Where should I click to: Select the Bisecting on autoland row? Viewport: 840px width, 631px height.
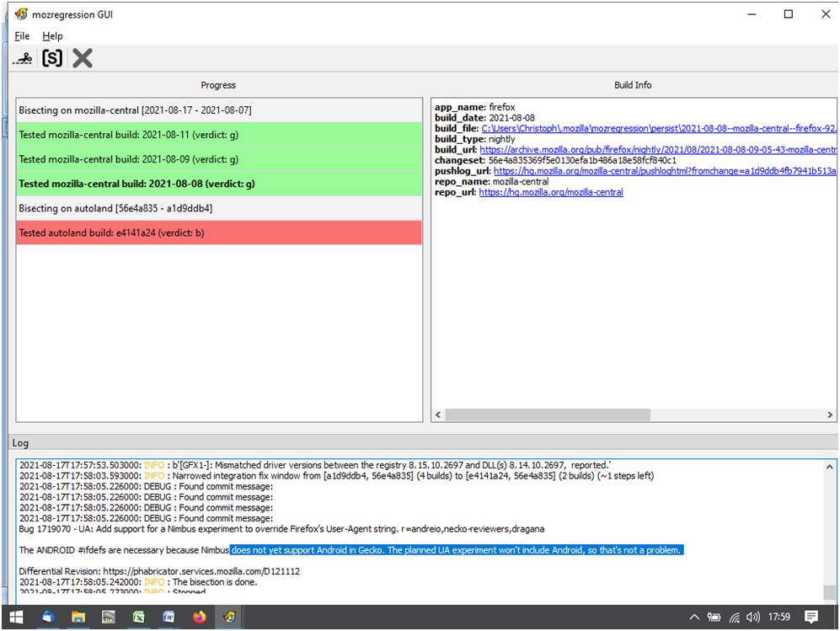pyautogui.click(x=219, y=208)
